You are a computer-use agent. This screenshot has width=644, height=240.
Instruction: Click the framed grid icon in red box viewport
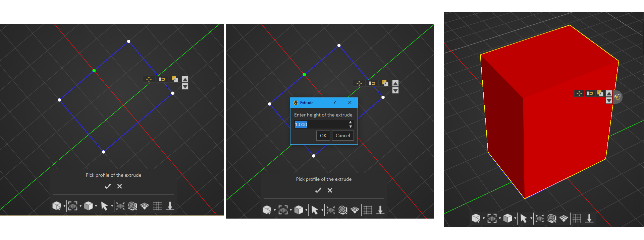coord(492,219)
